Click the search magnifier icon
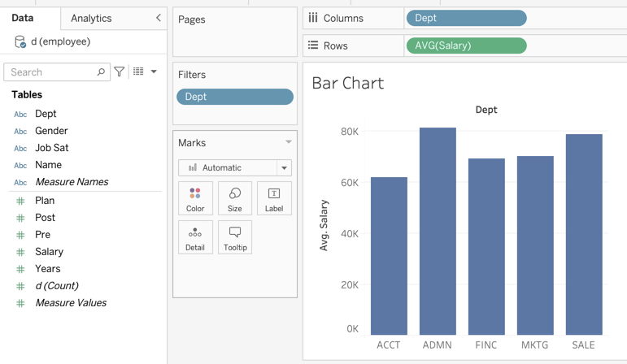This screenshot has width=627, height=364. point(101,72)
